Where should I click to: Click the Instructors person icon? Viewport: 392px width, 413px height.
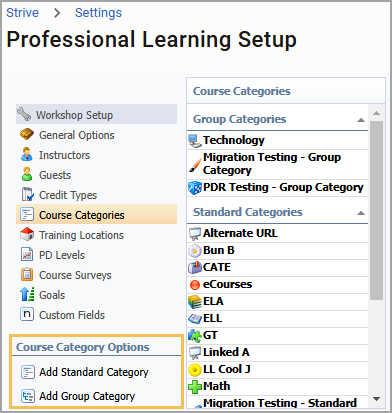[x=27, y=155]
